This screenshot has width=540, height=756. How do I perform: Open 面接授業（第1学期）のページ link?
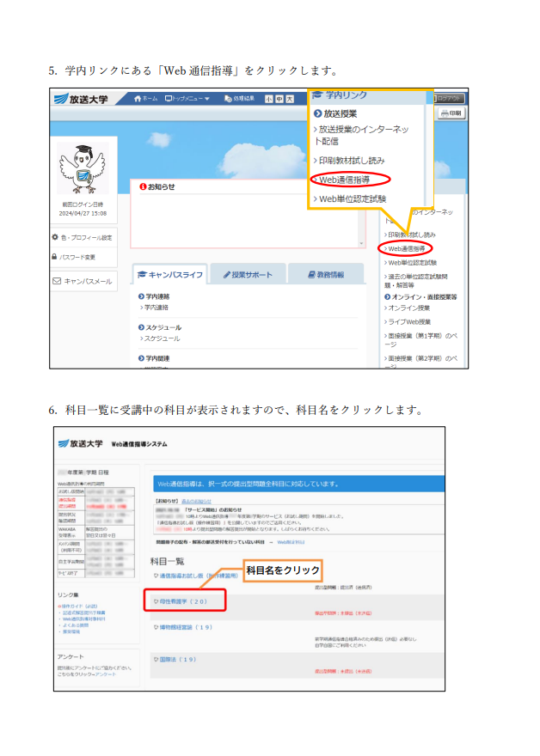coord(420,340)
